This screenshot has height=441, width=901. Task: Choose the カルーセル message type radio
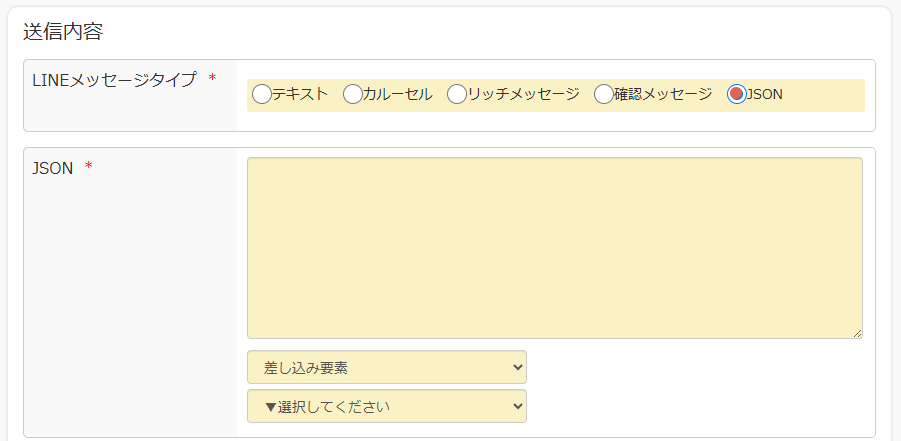pyautogui.click(x=352, y=94)
